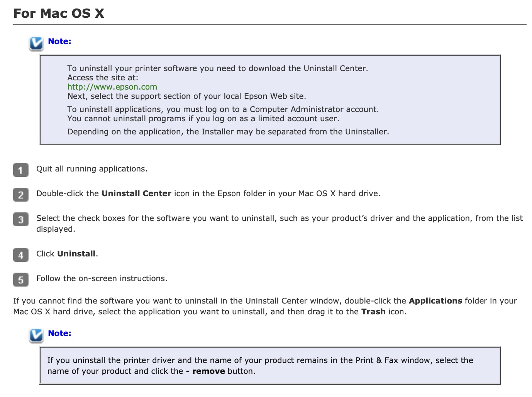Click the first blue 'Note:' label
The image size is (532, 397).
59,41
